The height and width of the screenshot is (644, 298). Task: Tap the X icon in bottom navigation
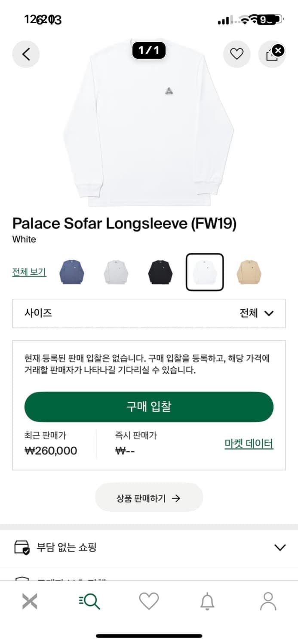tap(30, 601)
